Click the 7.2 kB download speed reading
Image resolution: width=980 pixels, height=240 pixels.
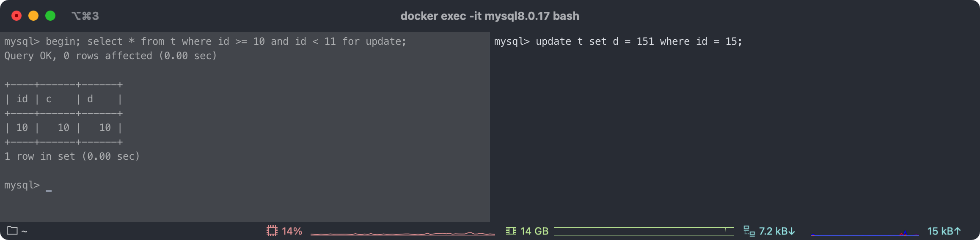point(776,231)
